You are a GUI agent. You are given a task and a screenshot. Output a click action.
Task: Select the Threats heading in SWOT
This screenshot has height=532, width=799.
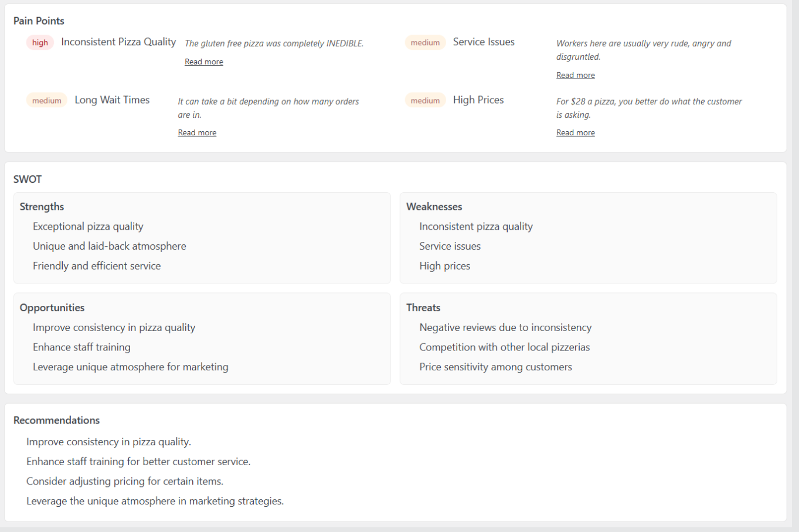(x=423, y=308)
